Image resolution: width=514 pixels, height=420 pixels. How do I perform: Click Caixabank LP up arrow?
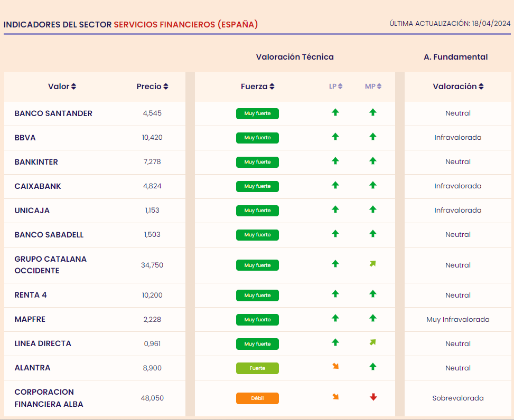(335, 185)
